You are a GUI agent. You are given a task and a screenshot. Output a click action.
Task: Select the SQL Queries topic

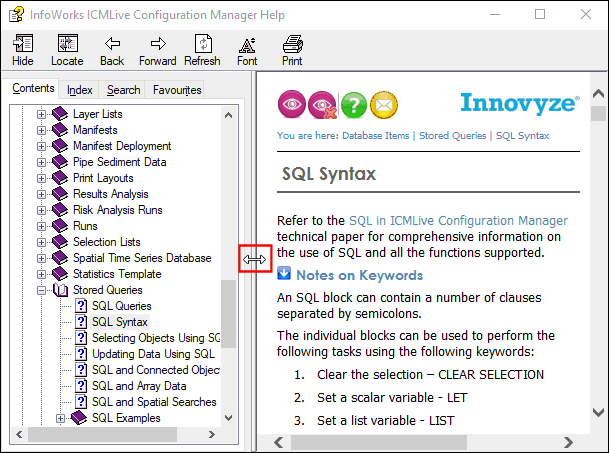[122, 306]
